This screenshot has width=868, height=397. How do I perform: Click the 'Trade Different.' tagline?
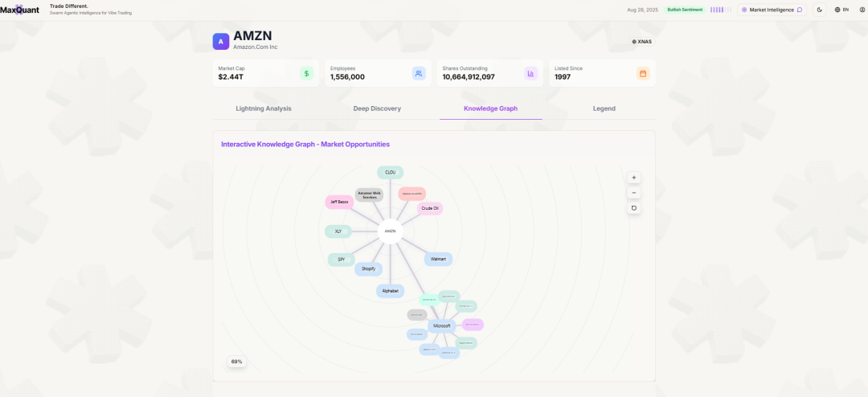[x=68, y=6]
